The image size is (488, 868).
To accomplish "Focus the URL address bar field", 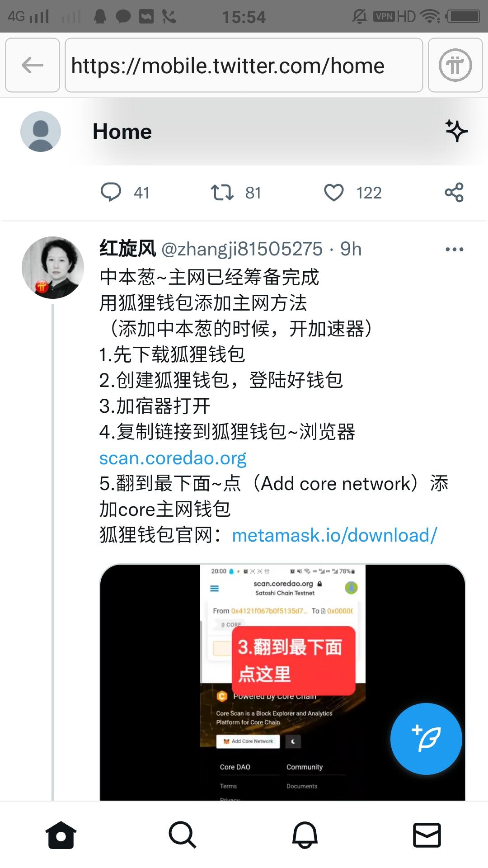I will (244, 65).
